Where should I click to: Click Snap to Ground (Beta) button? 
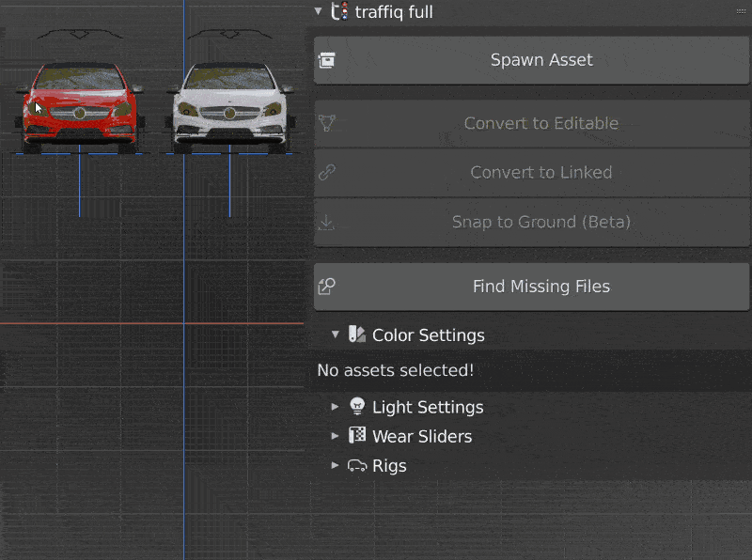coord(531,222)
